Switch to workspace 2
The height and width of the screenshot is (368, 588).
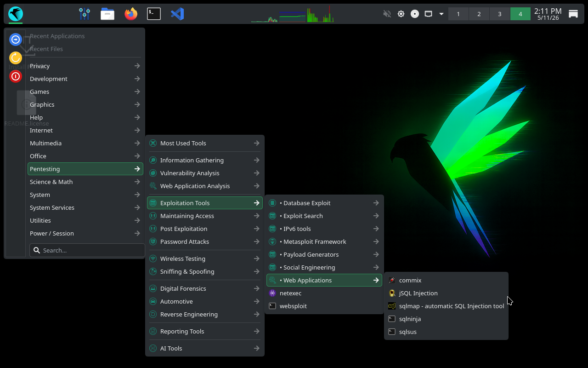point(479,14)
